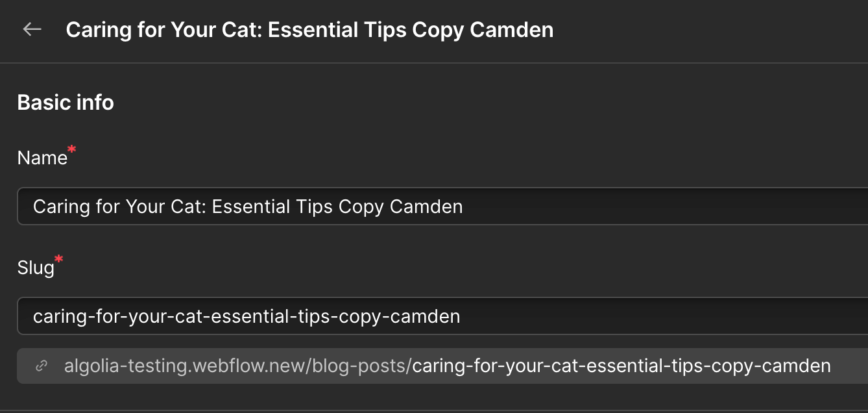This screenshot has height=413, width=868.
Task: Click the Basic info section heading
Action: [66, 103]
